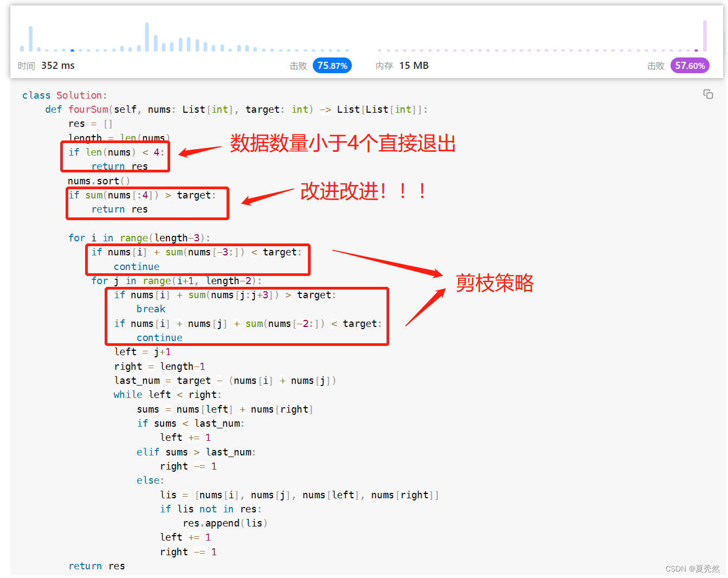Viewport: 728px width, 578px height.
Task: Click 'if nums[i] + sum(nums[j:j+3]) > target:'
Action: coord(225,295)
